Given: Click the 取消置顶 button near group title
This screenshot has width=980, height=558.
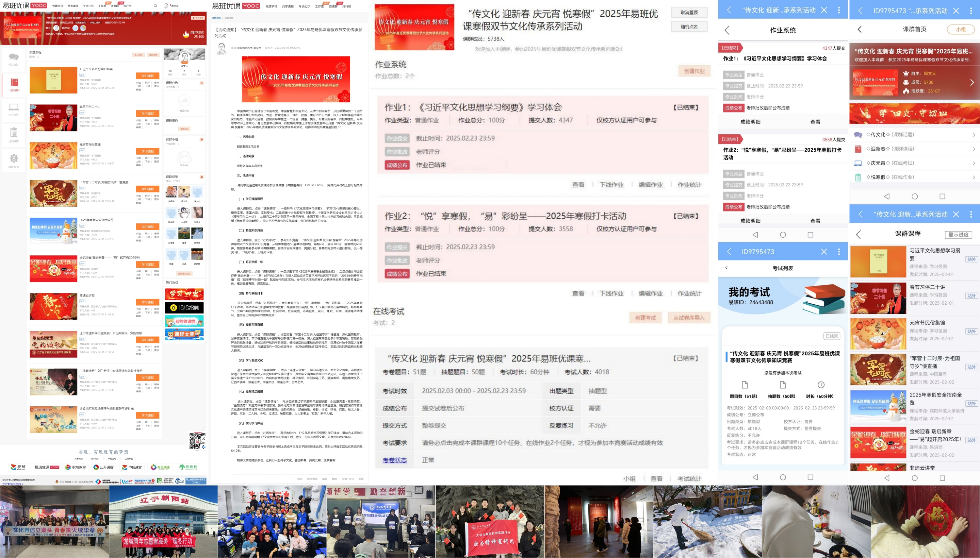Looking at the screenshot, I should pos(689,13).
